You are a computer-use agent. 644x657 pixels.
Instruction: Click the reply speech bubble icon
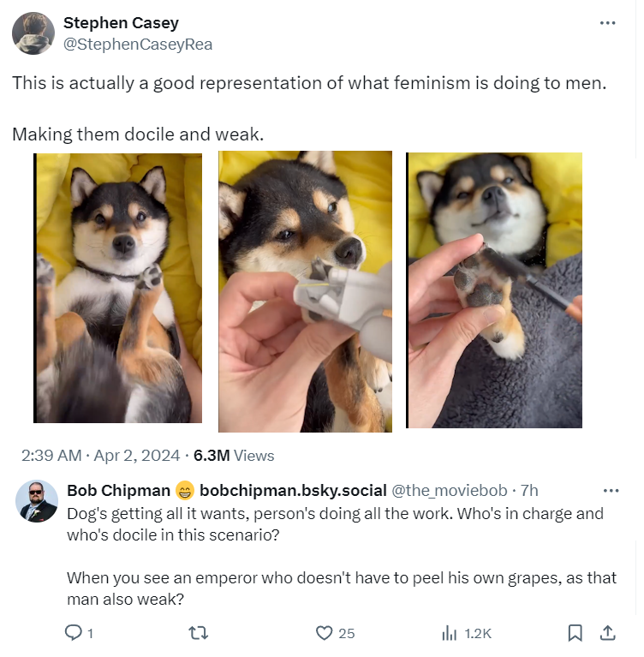click(x=74, y=633)
